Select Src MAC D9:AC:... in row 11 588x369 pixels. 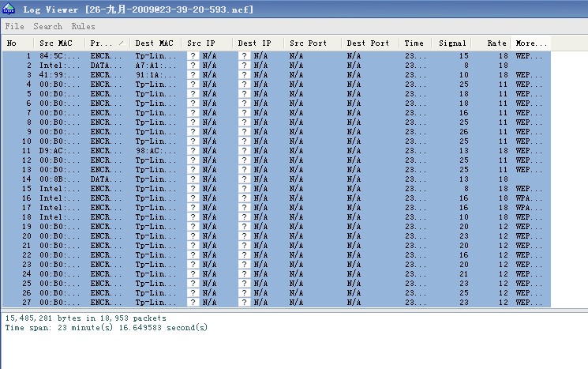click(x=60, y=151)
